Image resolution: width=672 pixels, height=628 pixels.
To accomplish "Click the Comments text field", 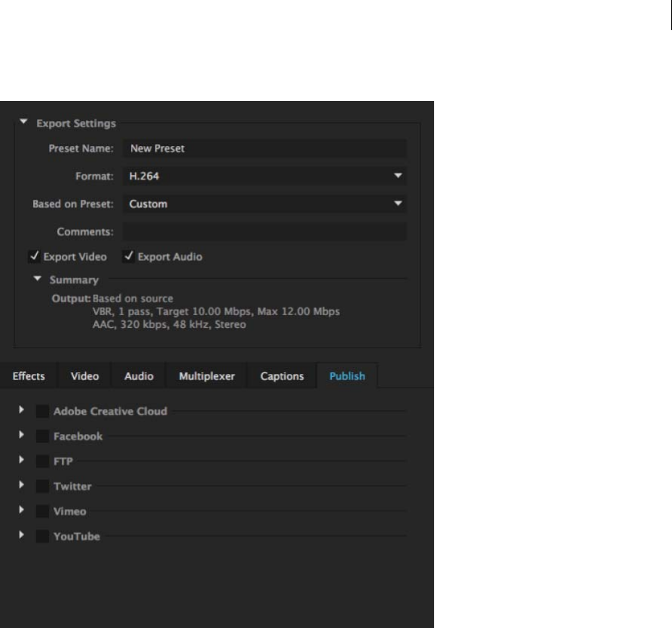I will coord(264,231).
